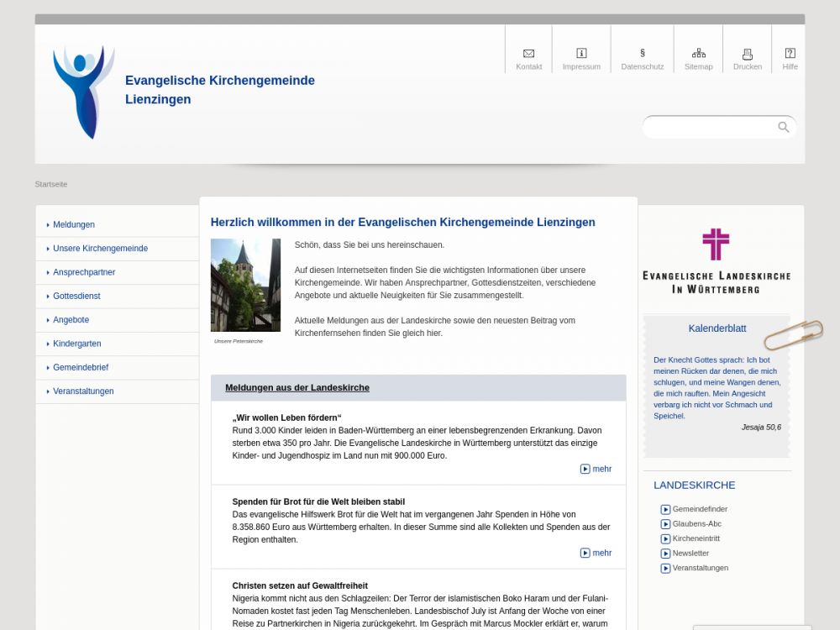
Task: Focus the search input field
Action: (710, 127)
